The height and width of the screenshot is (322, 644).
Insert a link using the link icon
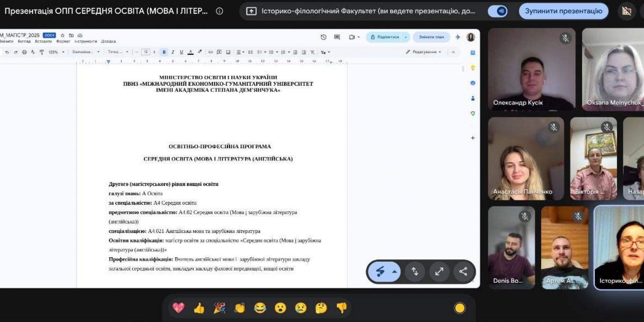pyautogui.click(x=210, y=52)
